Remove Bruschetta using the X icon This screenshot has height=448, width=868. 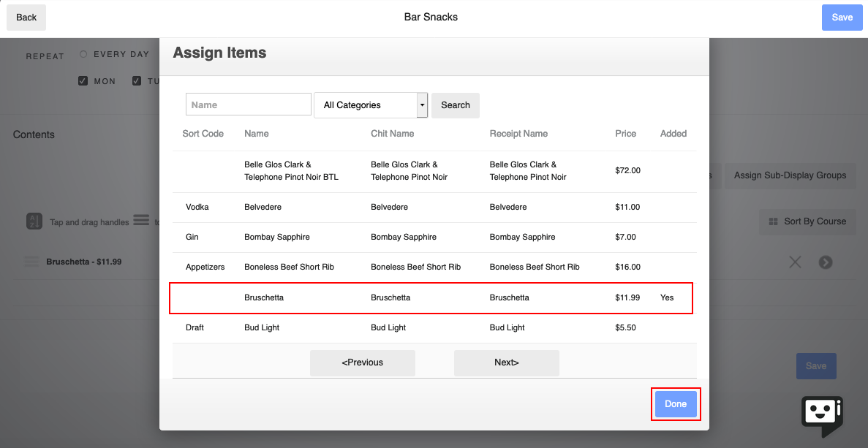click(795, 261)
